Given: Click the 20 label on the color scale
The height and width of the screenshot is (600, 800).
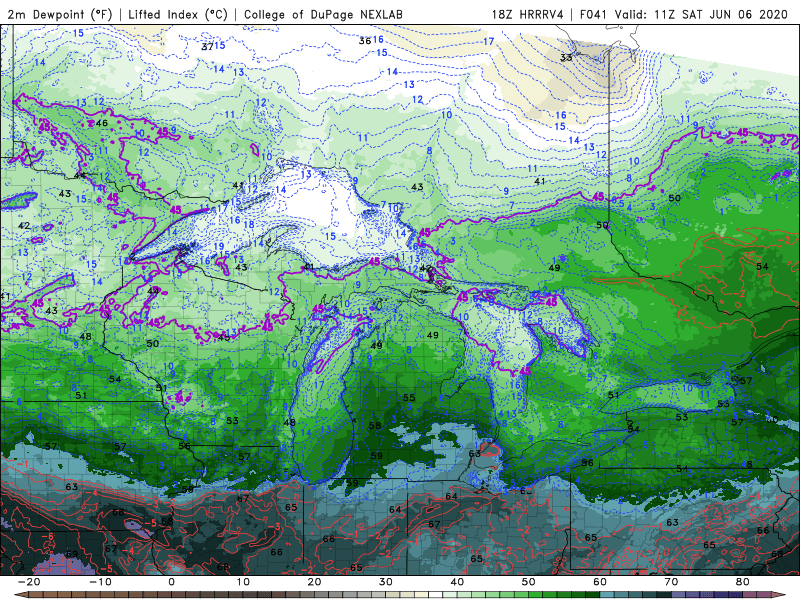Looking at the screenshot, I should (x=314, y=582).
